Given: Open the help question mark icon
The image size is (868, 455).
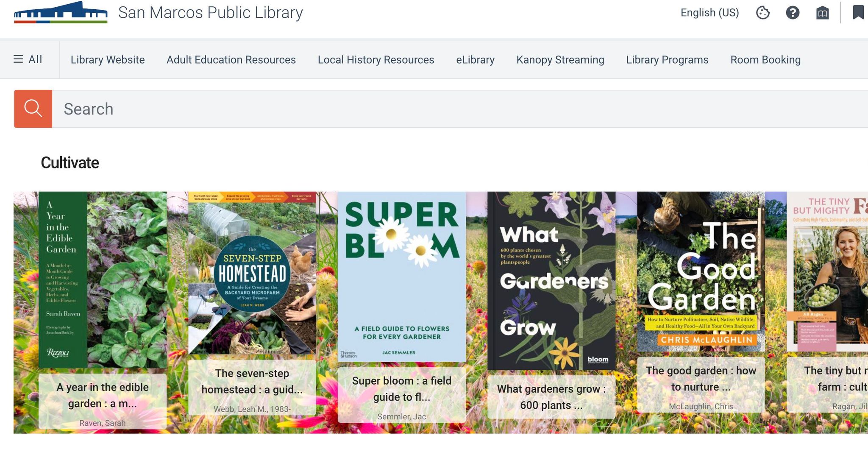Looking at the screenshot, I should [x=793, y=13].
